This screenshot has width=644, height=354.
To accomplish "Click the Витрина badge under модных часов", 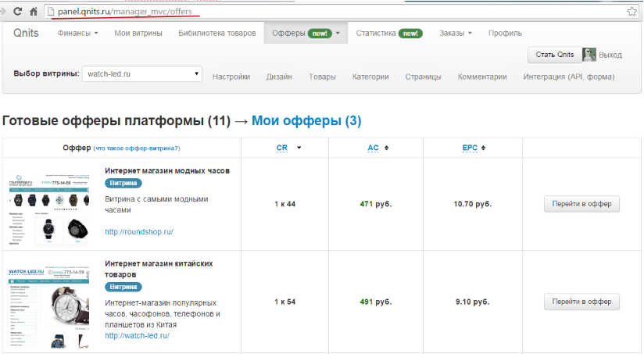I will [x=123, y=184].
